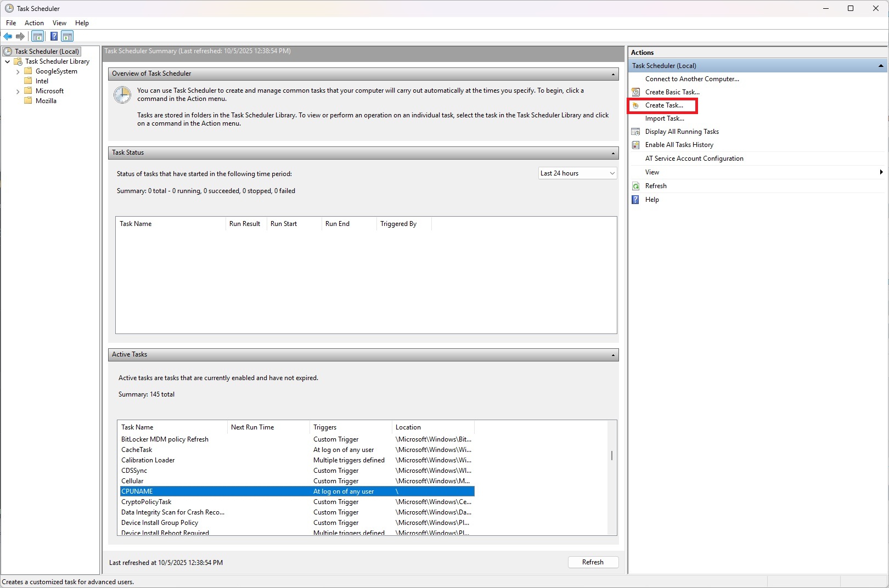Viewport: 889px width, 588px height.
Task: Click the Help icon in Actions pane
Action: (635, 200)
